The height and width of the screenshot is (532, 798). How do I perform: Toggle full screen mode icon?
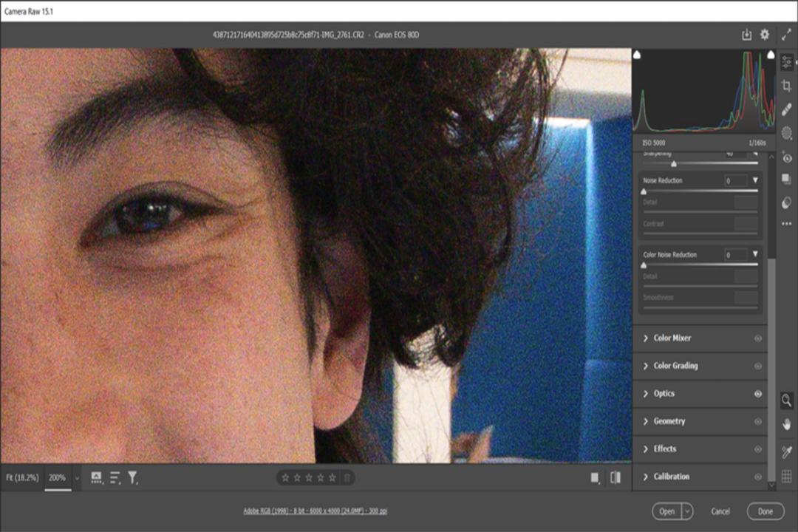[x=786, y=35]
